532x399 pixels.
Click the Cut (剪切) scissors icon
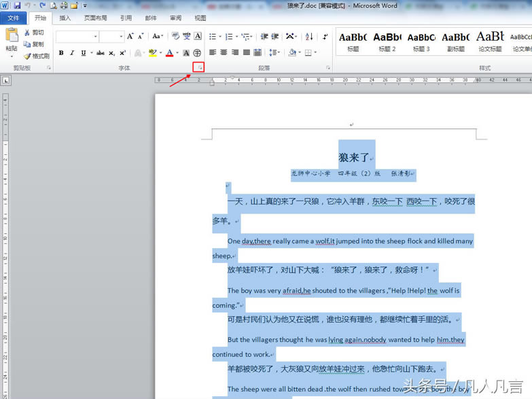[27, 33]
